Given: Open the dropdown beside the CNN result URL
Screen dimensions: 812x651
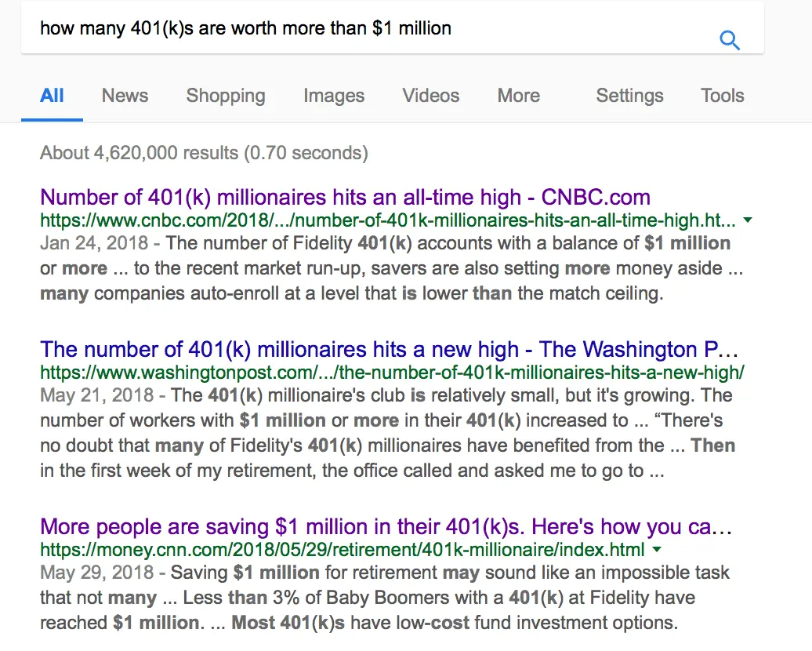Looking at the screenshot, I should (x=657, y=550).
